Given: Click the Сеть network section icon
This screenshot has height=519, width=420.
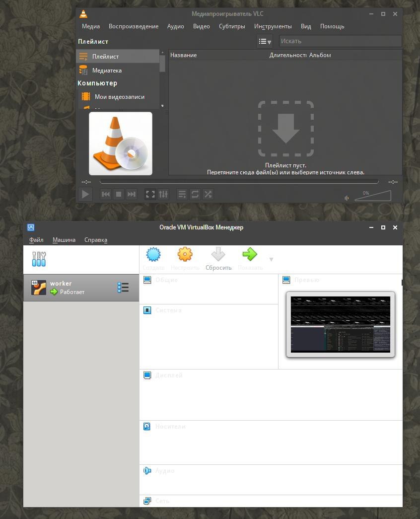Looking at the screenshot, I should point(147,501).
